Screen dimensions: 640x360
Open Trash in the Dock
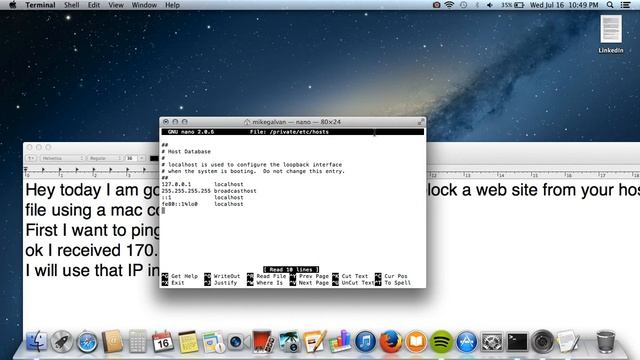pyautogui.click(x=606, y=341)
